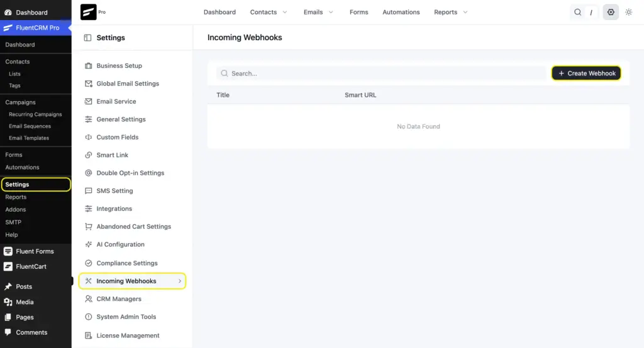
Task: Open Recurring Campaigns in the sidebar
Action: (35, 114)
